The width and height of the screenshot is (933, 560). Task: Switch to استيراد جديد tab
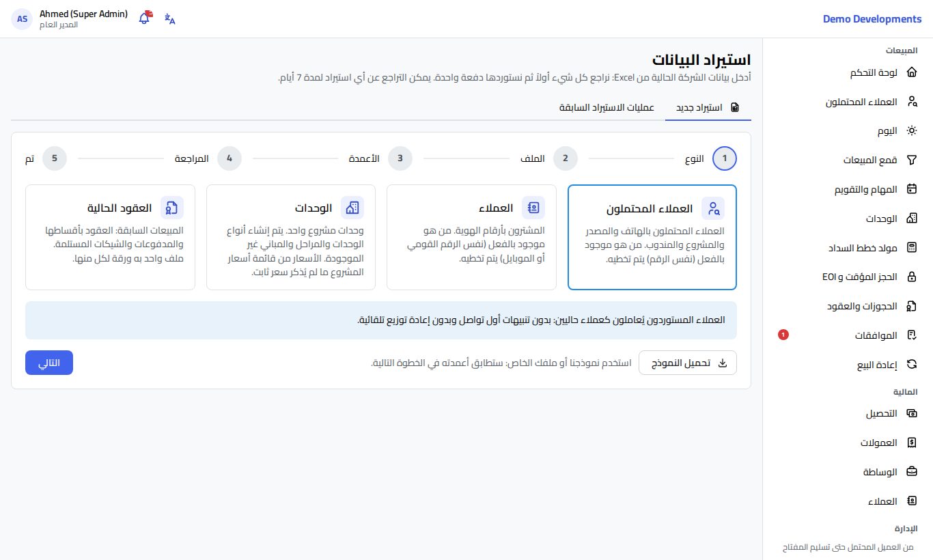coord(708,108)
